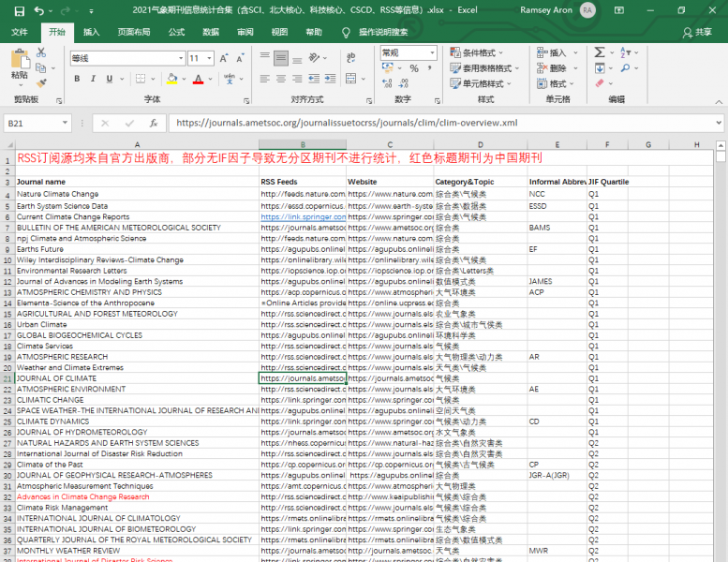Click the Increase Font Size icon

(x=224, y=58)
